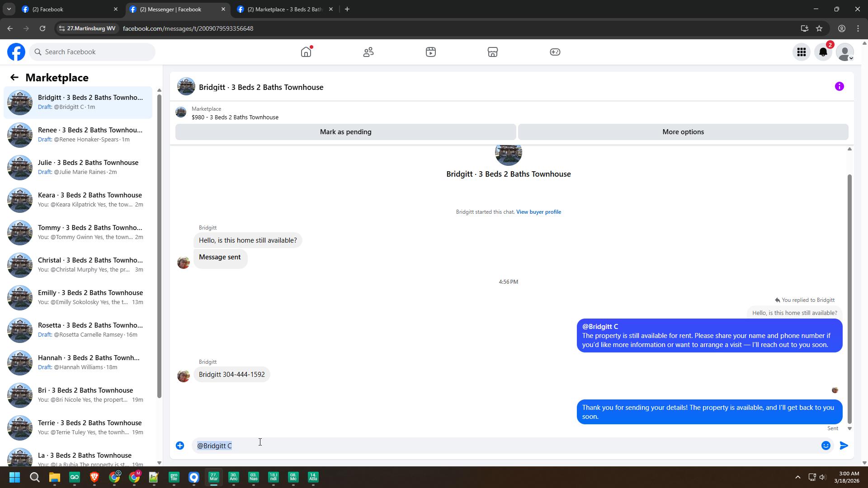Open new browser tab
Screen dimensions: 868x488
pyautogui.click(x=347, y=9)
